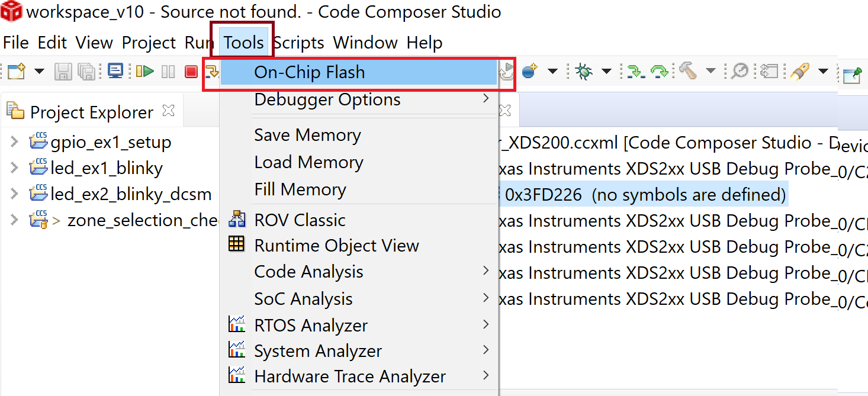Screen dimensions: 868x396
Task: Start a build using the hammer icon
Action: pos(689,70)
